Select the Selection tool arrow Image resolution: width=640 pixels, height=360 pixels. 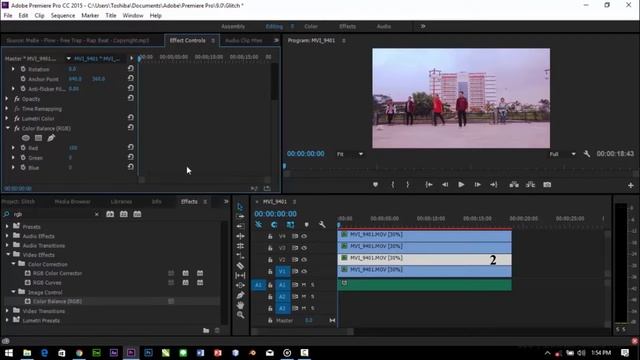tap(240, 207)
